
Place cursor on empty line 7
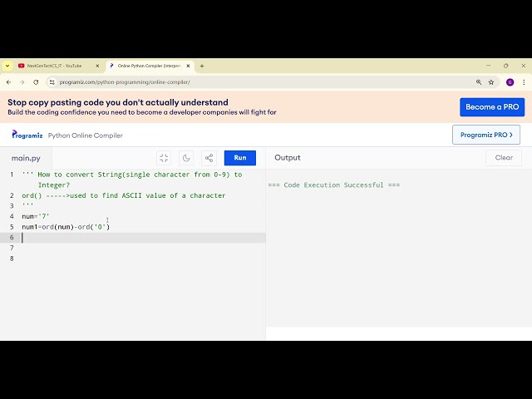(x=142, y=248)
